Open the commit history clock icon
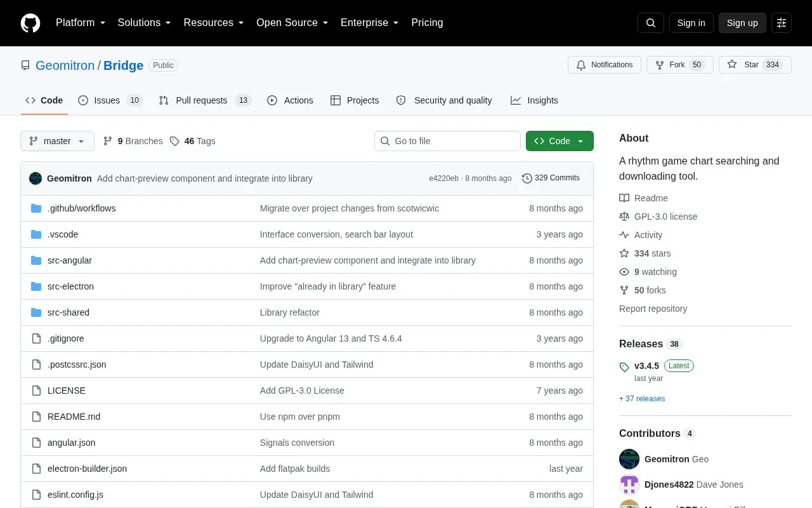The width and height of the screenshot is (812, 508). (527, 178)
